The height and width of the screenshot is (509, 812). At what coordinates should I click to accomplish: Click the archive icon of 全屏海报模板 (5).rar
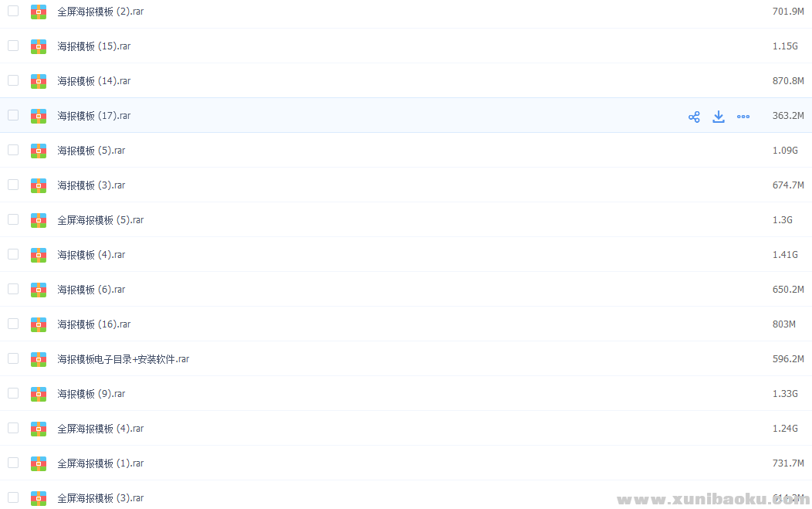pos(39,220)
